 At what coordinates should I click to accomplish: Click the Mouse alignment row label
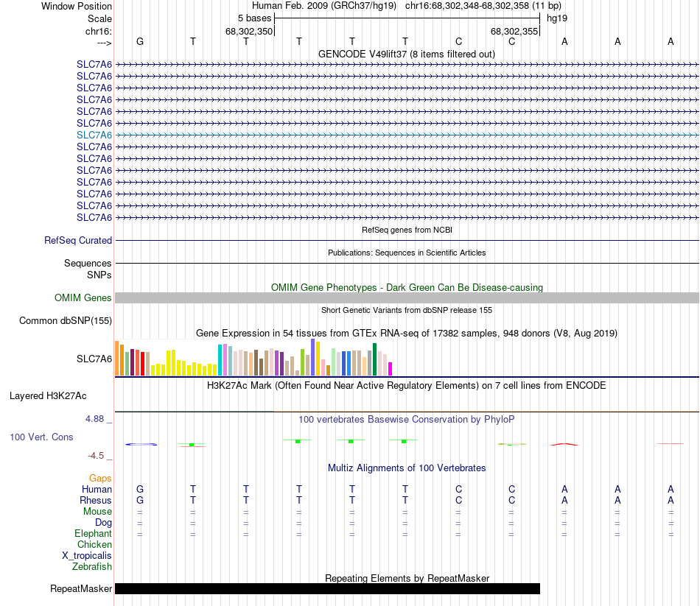click(97, 512)
